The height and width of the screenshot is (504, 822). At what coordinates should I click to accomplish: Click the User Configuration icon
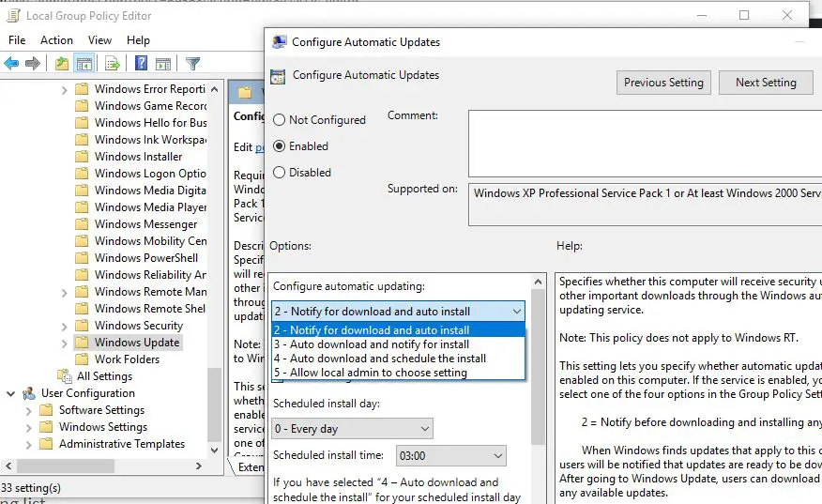[x=29, y=393]
